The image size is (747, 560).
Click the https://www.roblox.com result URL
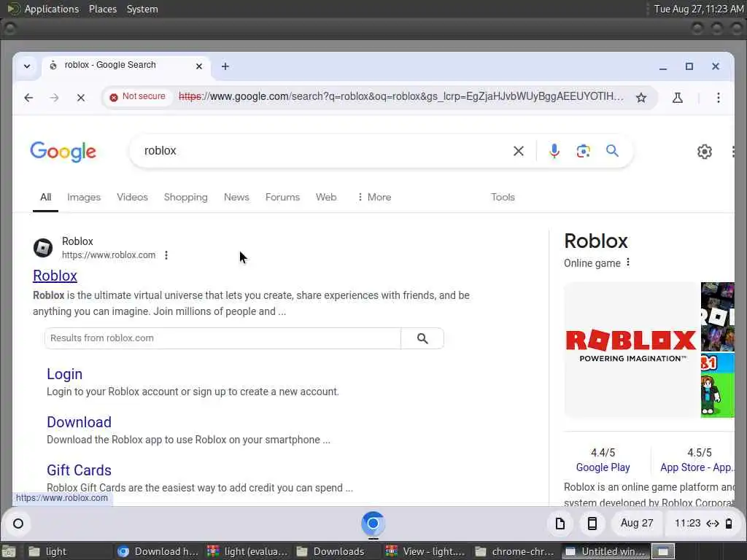tap(109, 255)
